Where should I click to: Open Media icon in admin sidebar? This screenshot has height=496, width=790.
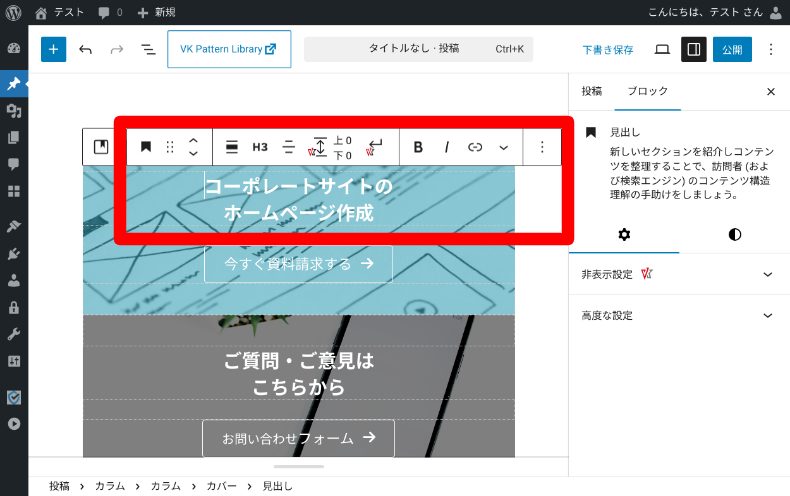coord(14,110)
